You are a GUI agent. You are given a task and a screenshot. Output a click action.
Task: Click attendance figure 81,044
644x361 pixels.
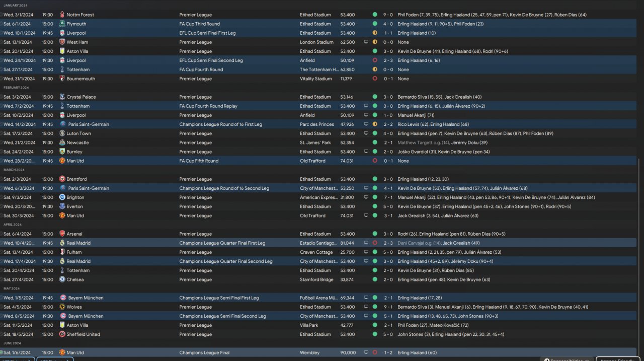347,243
